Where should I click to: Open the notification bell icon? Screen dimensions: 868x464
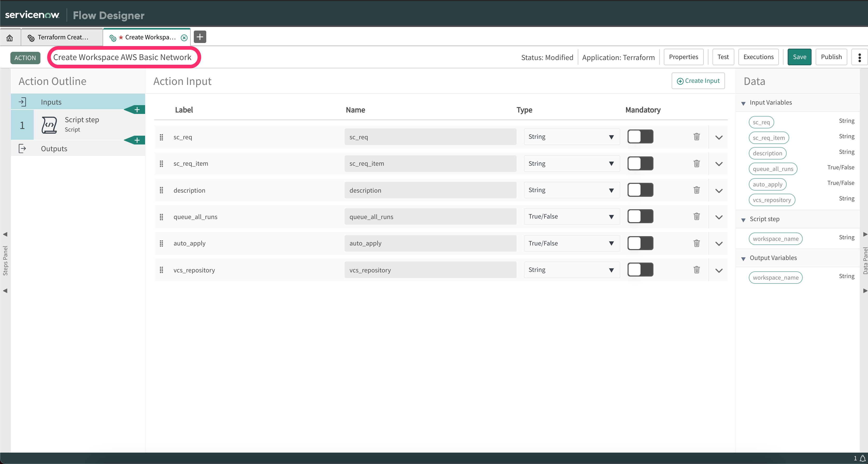(x=862, y=458)
